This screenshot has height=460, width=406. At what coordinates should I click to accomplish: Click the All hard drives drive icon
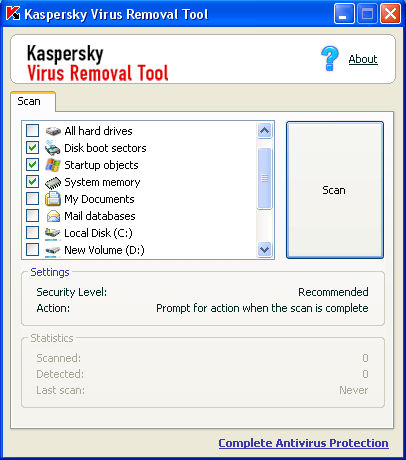tap(53, 131)
